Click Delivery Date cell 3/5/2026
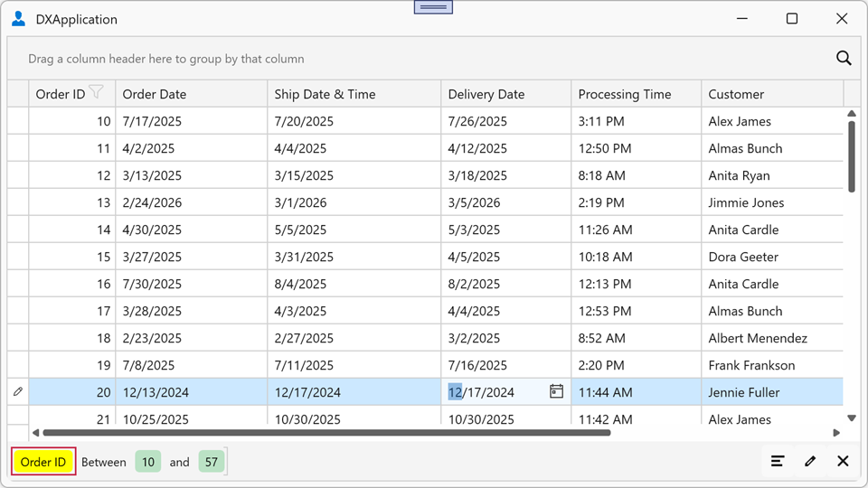868x488 pixels. click(x=506, y=202)
